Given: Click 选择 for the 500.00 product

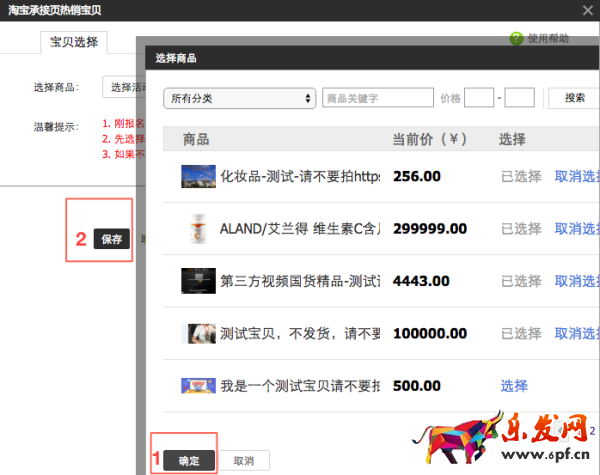Looking at the screenshot, I should tap(513, 385).
